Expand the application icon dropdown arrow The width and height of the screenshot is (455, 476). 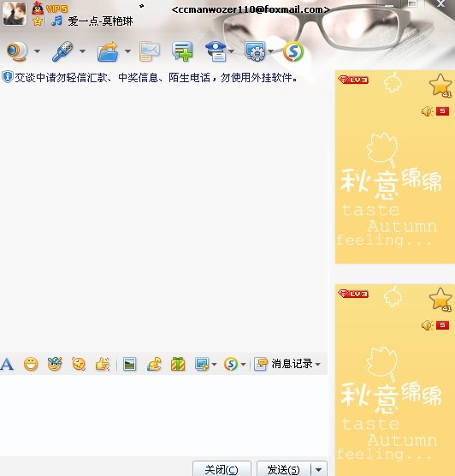[x=271, y=51]
